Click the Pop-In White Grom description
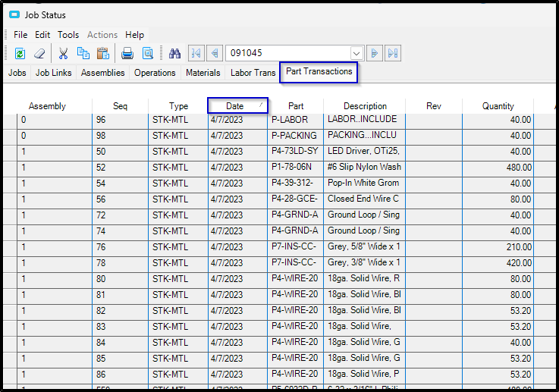 click(365, 183)
